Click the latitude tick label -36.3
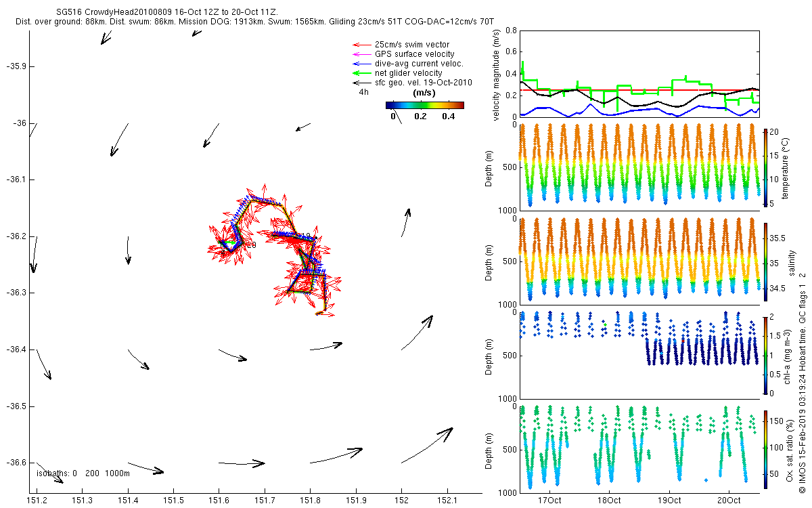Image resolution: width=812 pixels, height=508 pixels. [x=16, y=293]
